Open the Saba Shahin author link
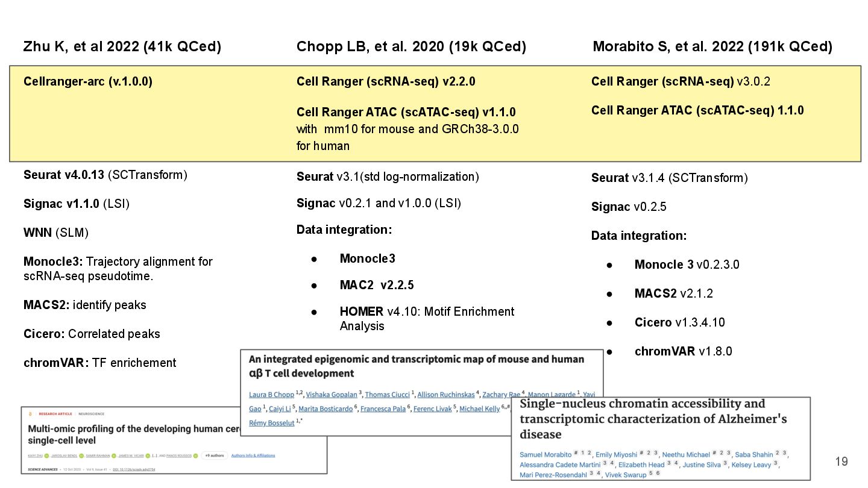Viewport: 868px width, 488px height. coord(753,455)
